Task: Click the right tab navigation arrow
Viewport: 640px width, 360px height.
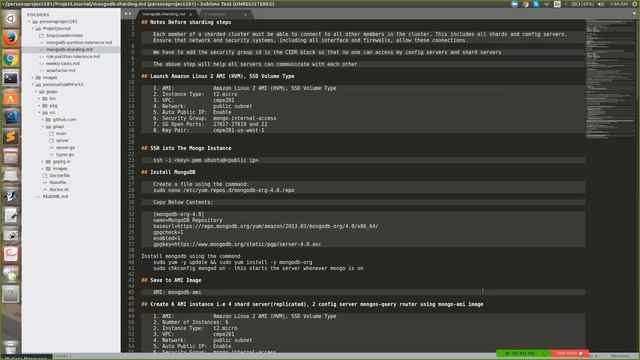Action: tap(130, 14)
